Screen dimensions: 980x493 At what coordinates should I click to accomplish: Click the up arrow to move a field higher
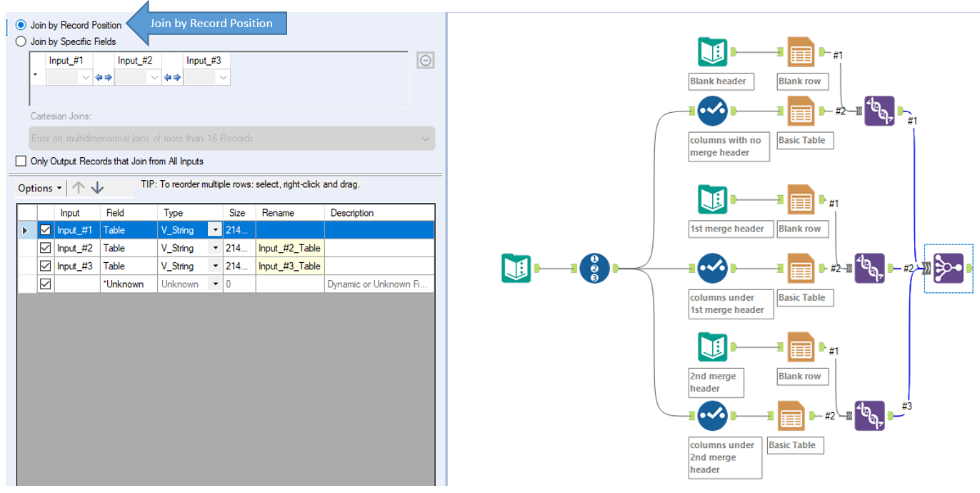point(78,188)
